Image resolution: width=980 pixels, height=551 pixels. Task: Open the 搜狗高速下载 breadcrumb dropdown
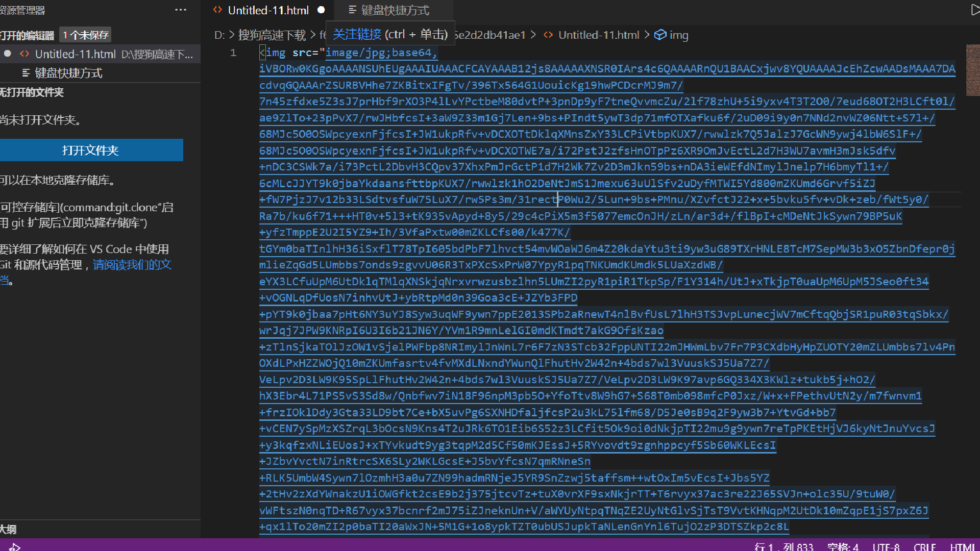coord(272,35)
